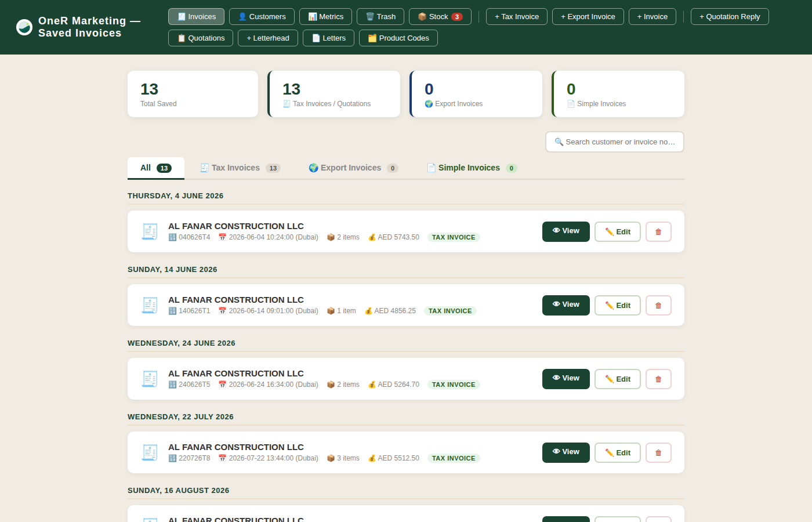Open the Quotations page
Viewport: 812px width, 522px height.
point(201,38)
